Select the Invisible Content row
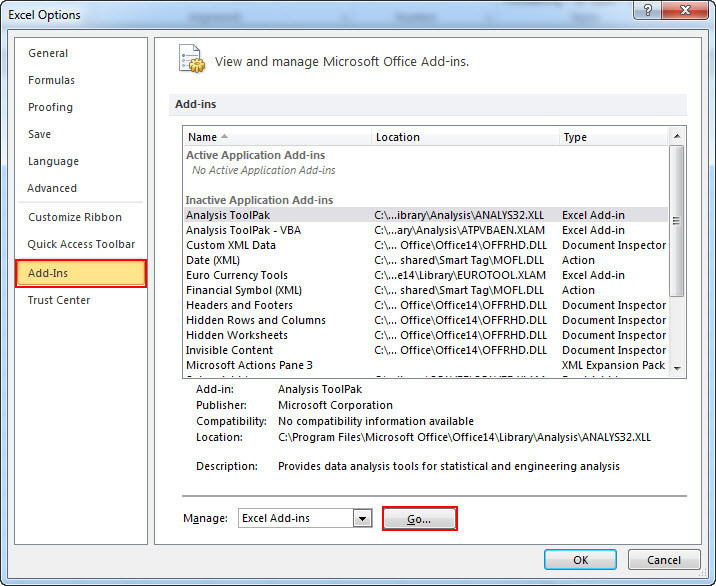 (x=426, y=350)
